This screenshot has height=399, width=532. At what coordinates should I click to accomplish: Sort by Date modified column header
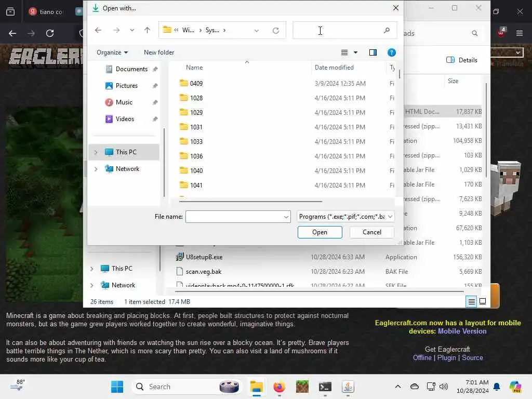[x=334, y=68]
